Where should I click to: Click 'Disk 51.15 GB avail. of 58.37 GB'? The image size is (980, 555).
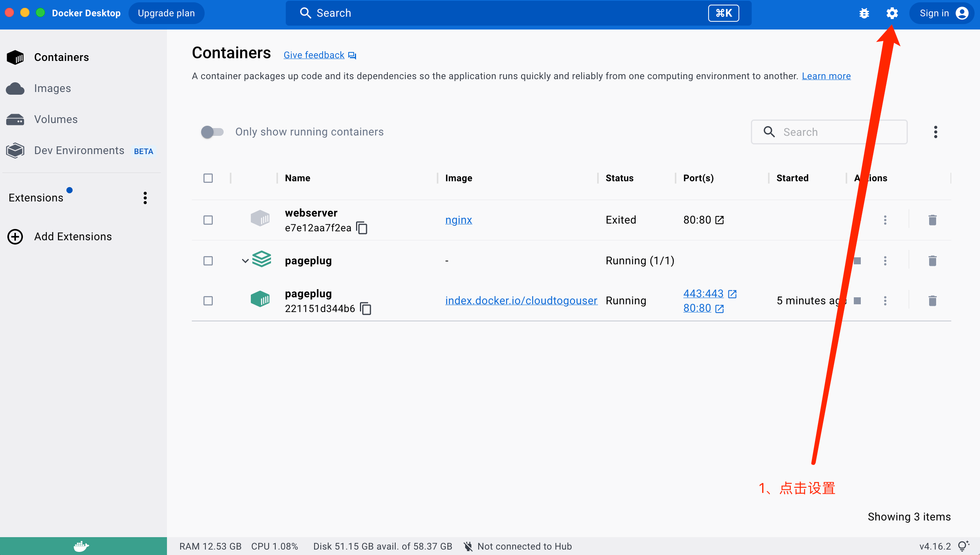[383, 546]
